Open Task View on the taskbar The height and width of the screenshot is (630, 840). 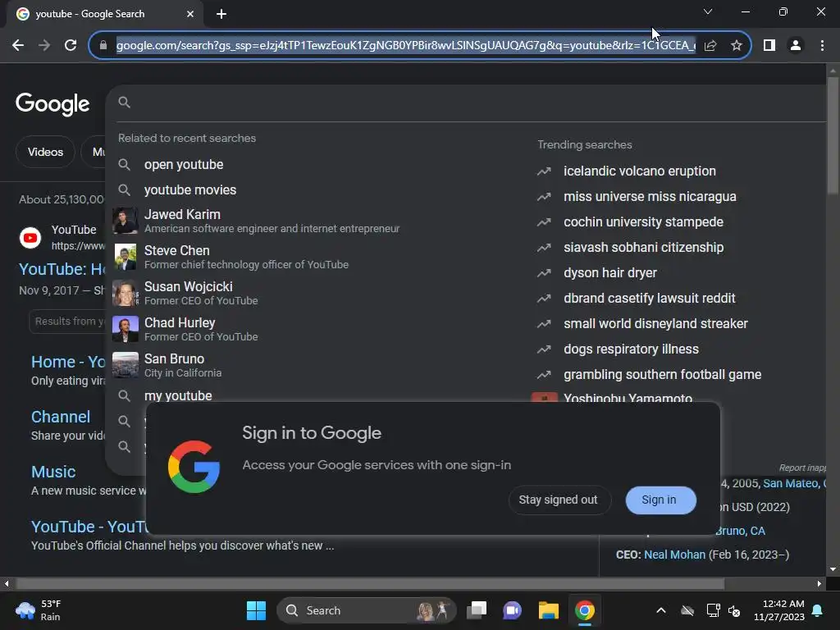click(x=477, y=610)
